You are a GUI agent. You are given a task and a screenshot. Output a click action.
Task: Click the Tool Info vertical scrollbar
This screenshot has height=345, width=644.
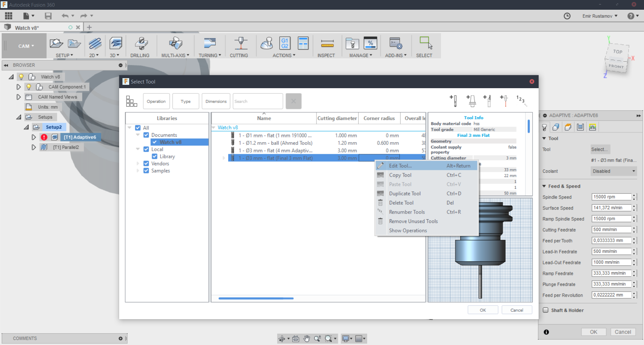click(x=529, y=126)
